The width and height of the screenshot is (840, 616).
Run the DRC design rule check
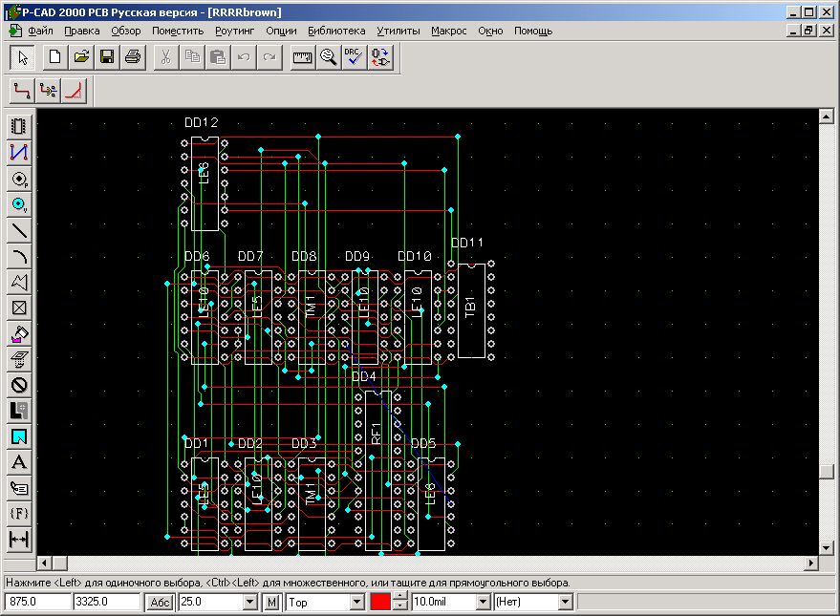pos(354,57)
